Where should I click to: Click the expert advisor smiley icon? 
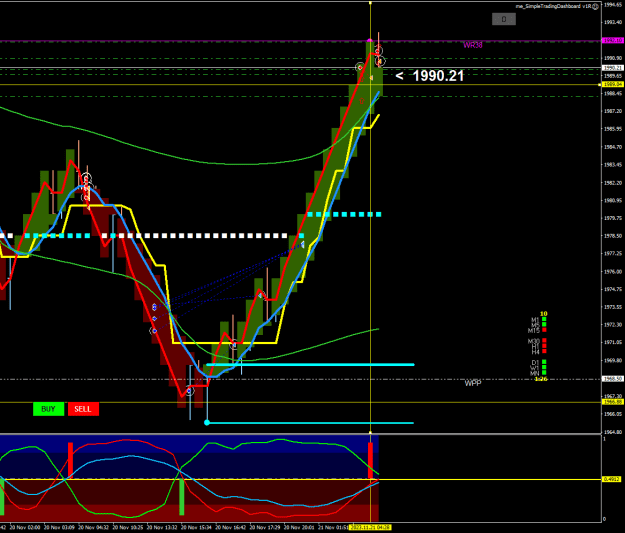pos(596,6)
